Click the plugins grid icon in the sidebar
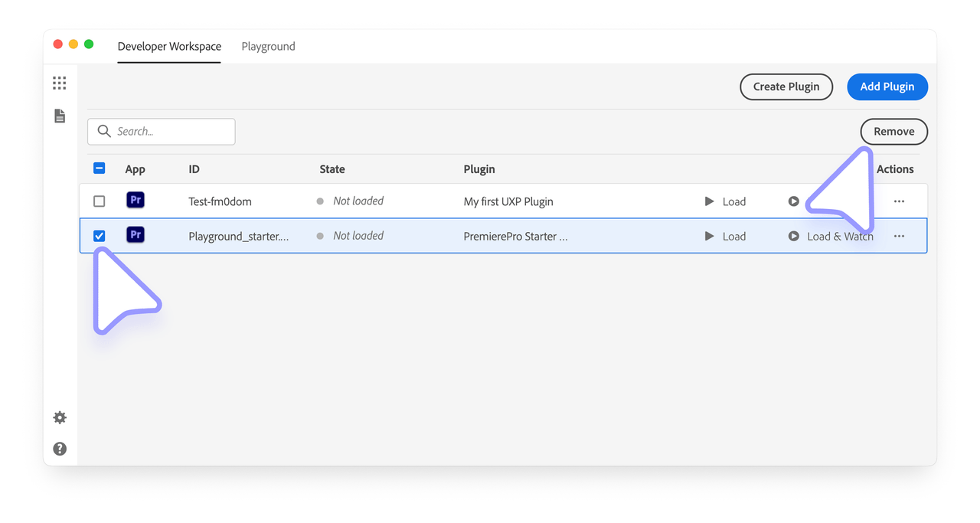This screenshot has height=523, width=980. (59, 83)
